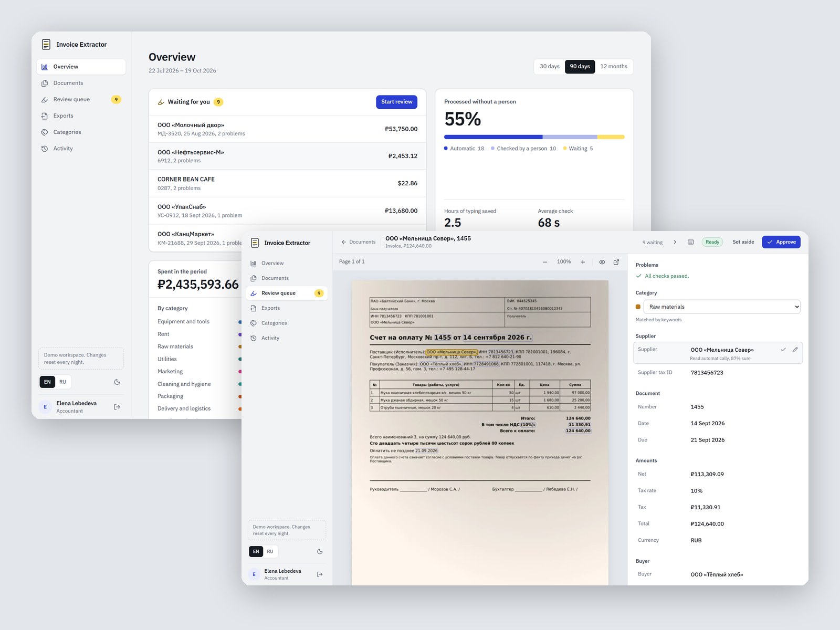Open the Raw materials category dropdown
Image resolution: width=840 pixels, height=630 pixels.
[x=722, y=307]
